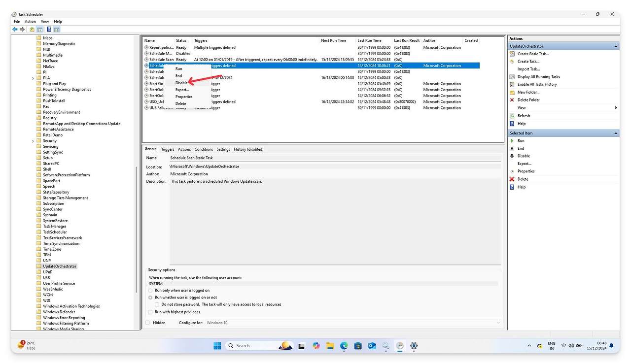This screenshot has height=364, width=631.
Task: Go forward with the toolbar forward arrow
Action: tap(22, 30)
